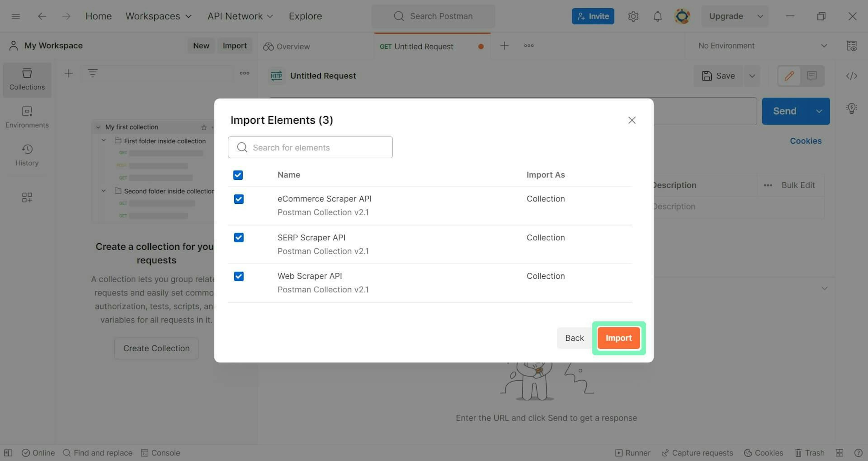
Task: Open environment quick look icon
Action: pos(851,46)
